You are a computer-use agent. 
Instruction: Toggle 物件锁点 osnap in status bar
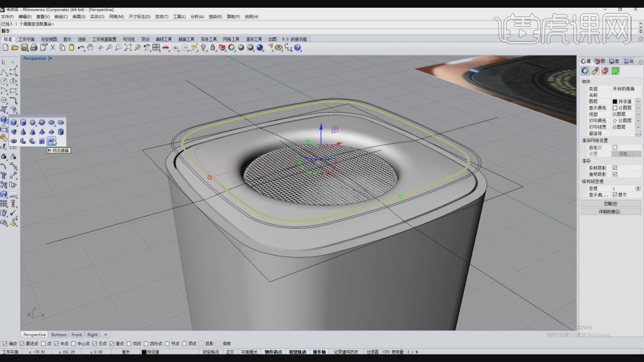point(273,352)
